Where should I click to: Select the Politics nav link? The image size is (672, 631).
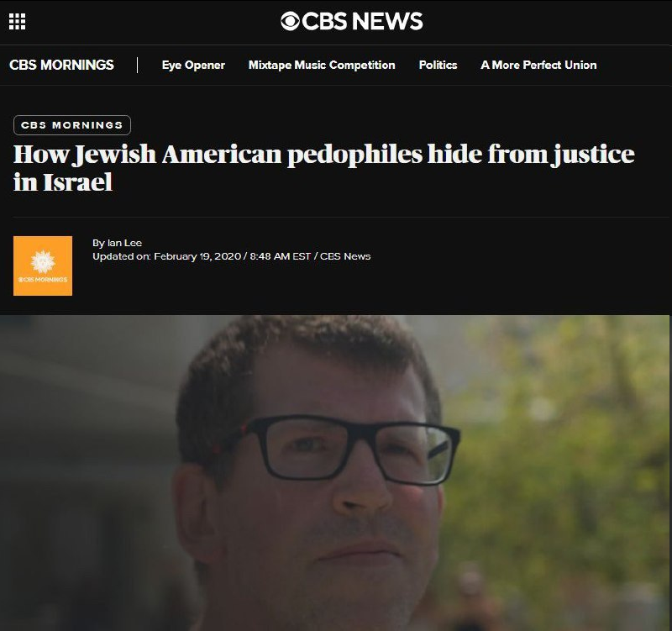click(x=438, y=65)
